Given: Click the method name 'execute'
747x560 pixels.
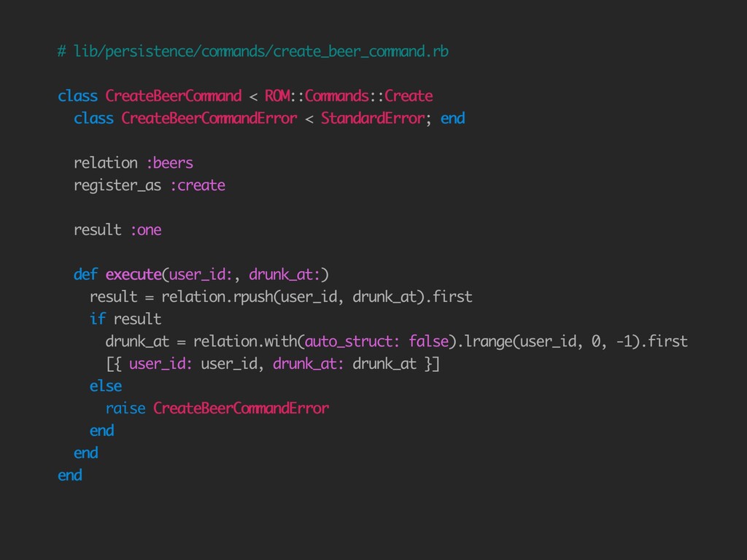Looking at the screenshot, I should (x=133, y=274).
